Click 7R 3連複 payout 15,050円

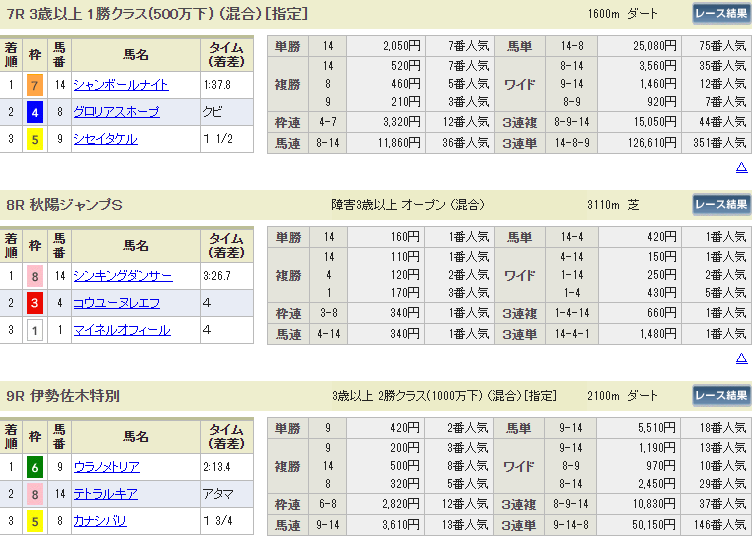(x=655, y=122)
